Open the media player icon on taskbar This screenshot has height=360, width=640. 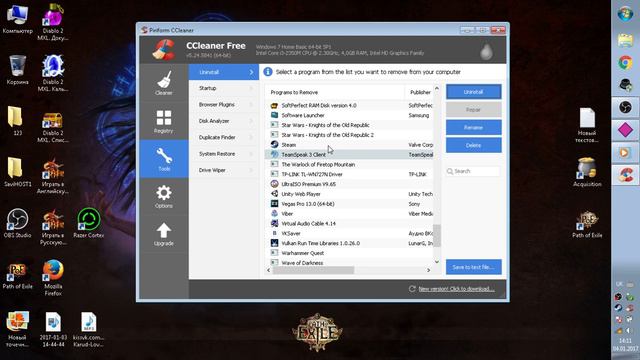(x=625, y=152)
